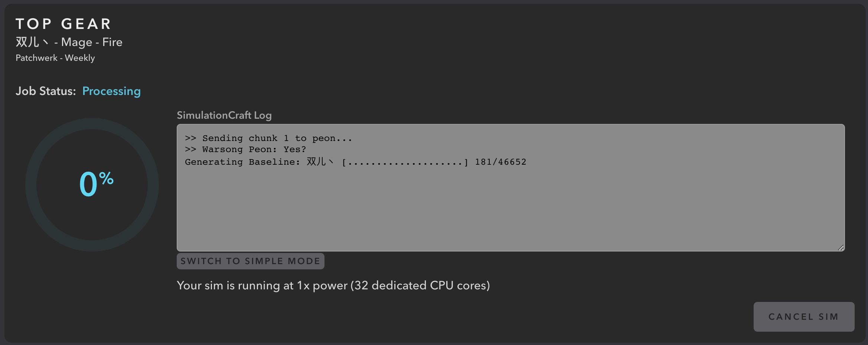This screenshot has height=345, width=868.
Task: Click the Cancel Sim button
Action: [803, 317]
